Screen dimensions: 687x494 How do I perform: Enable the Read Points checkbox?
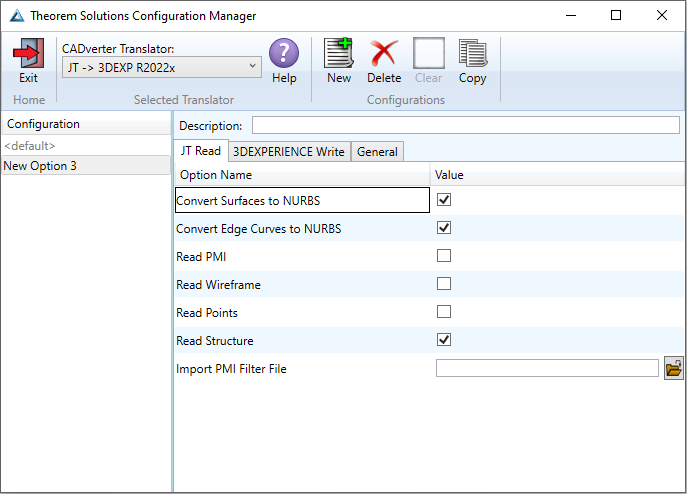(444, 312)
